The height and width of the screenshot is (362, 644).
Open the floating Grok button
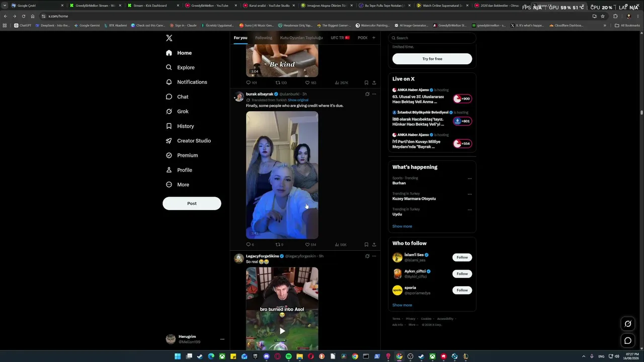tap(628, 324)
